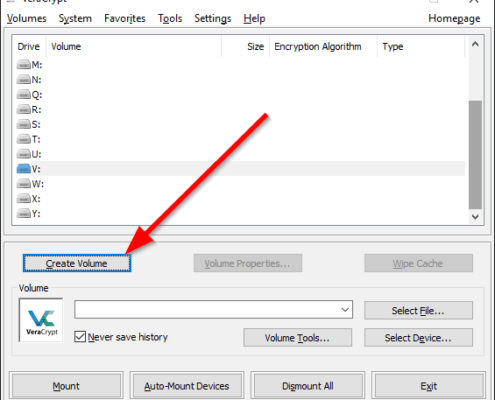Click the Type column header
Screen dimensions: 495x400
[x=421, y=47]
